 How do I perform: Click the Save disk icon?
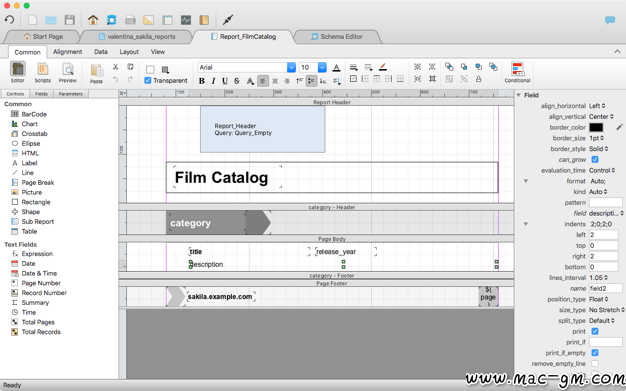[69, 20]
